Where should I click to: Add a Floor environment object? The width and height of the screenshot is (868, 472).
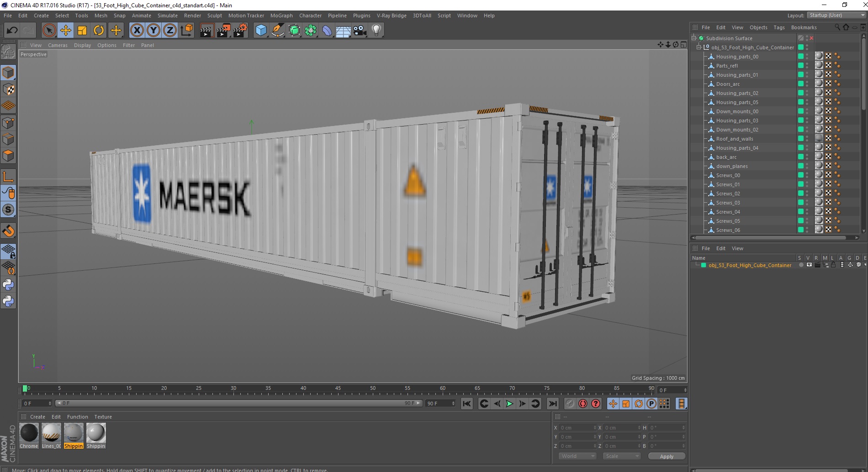pyautogui.click(x=344, y=31)
